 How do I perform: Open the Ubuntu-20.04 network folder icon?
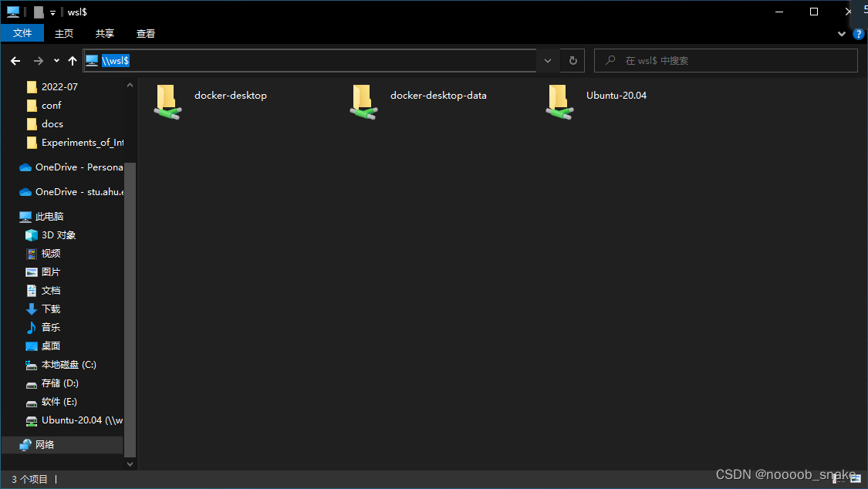pyautogui.click(x=559, y=102)
